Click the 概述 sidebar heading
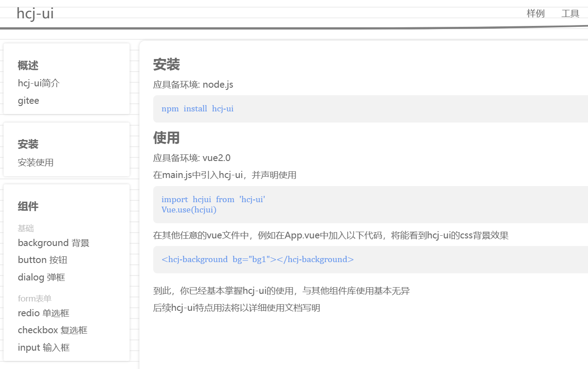Screen dimensions: 588x369 point(28,65)
